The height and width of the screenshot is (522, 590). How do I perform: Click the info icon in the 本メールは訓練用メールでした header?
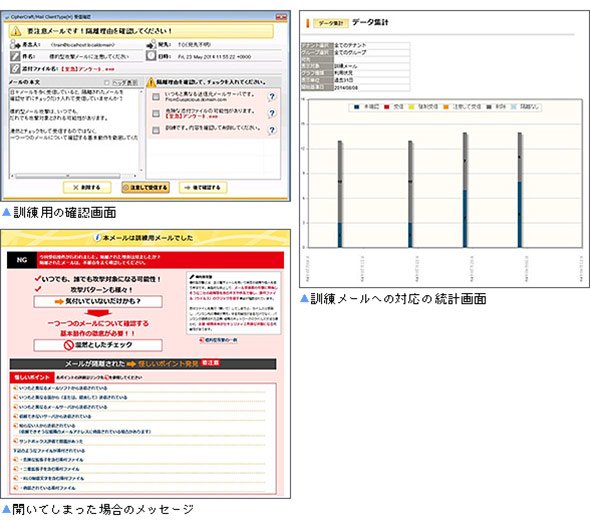click(97, 237)
